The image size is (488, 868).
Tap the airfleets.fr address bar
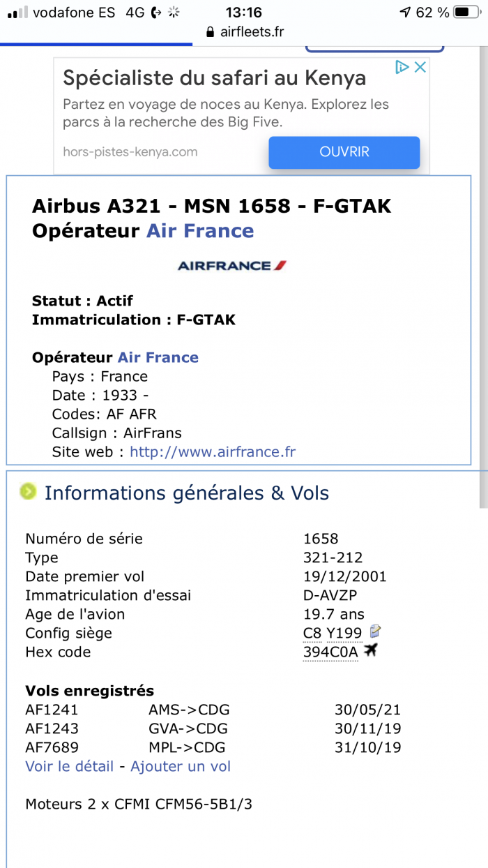244,32
